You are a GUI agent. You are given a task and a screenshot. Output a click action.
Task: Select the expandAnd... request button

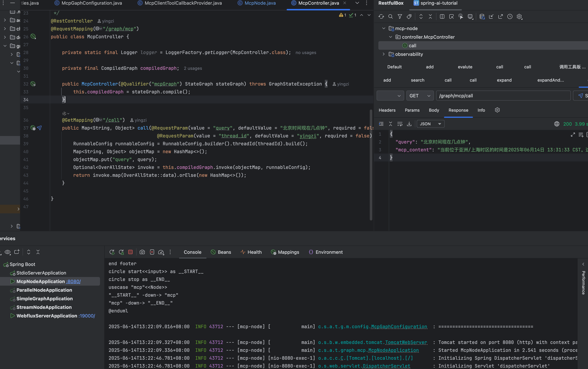coord(550,80)
